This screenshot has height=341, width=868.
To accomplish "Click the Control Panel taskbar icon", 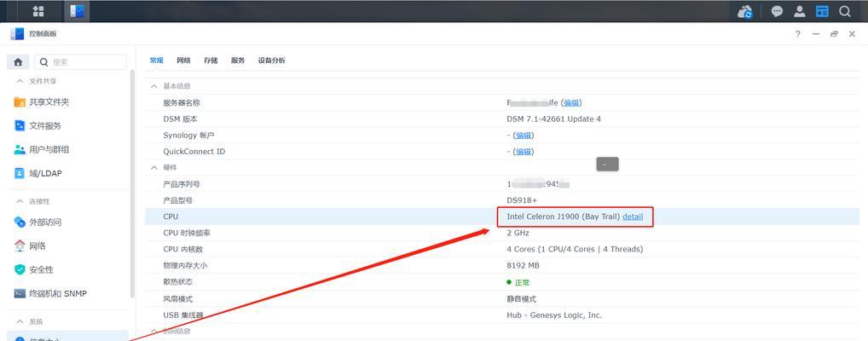I will (77, 11).
